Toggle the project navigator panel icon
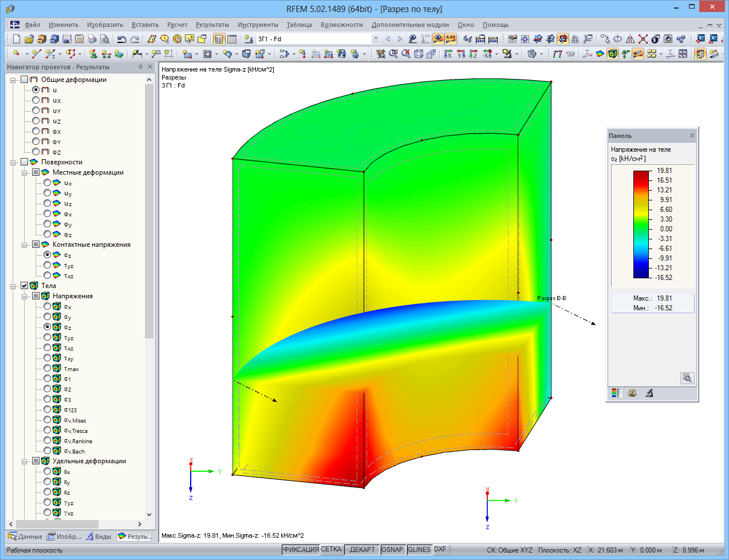Image resolution: width=729 pixels, height=560 pixels. (x=219, y=39)
